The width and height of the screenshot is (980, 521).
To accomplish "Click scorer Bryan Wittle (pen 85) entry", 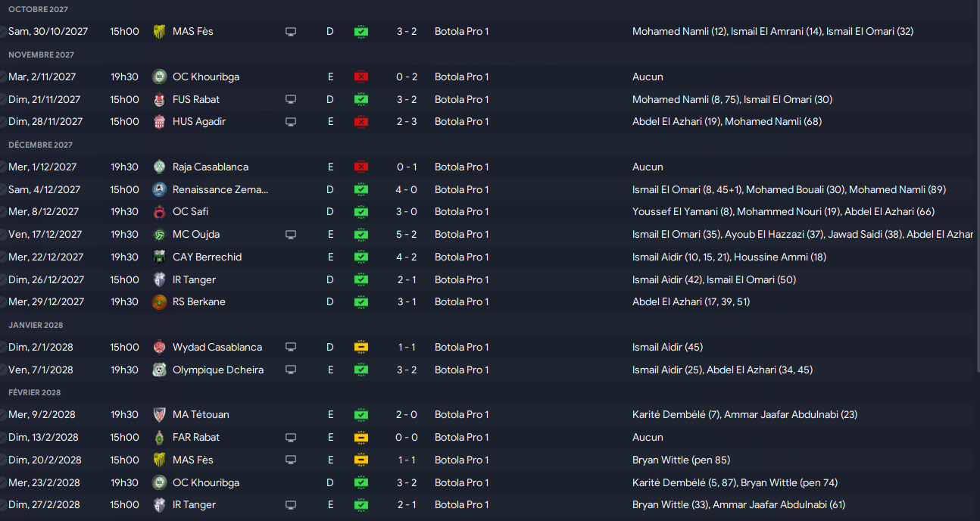I will click(681, 460).
